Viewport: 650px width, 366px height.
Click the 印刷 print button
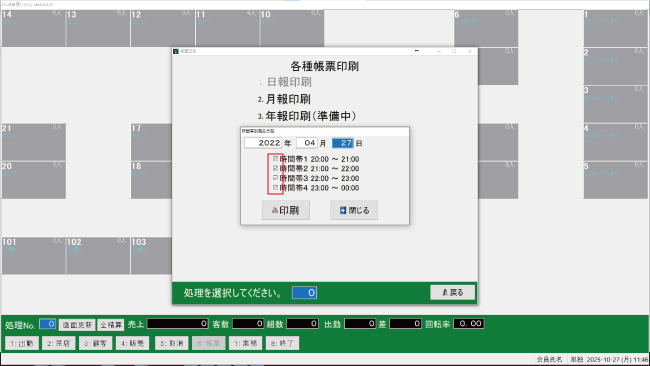point(286,210)
